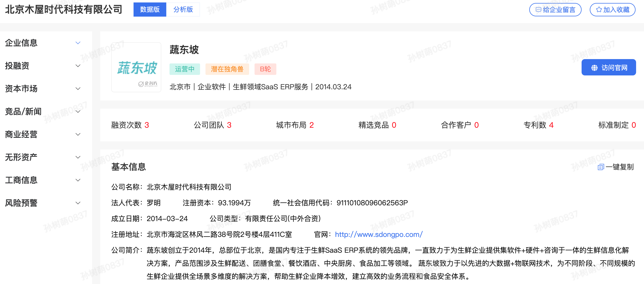Expand the chevron next to 风险预警

coord(78,203)
